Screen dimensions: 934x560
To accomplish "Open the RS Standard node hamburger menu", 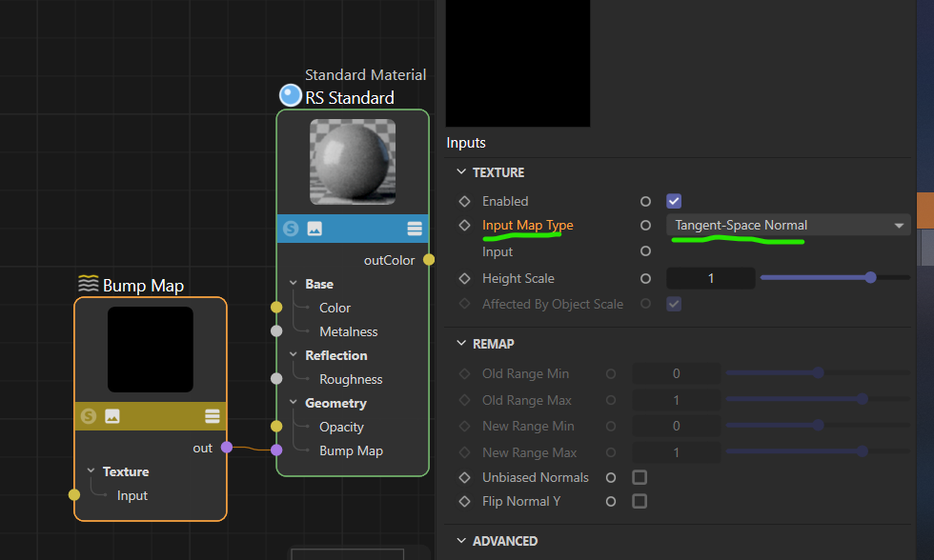I will click(x=415, y=229).
